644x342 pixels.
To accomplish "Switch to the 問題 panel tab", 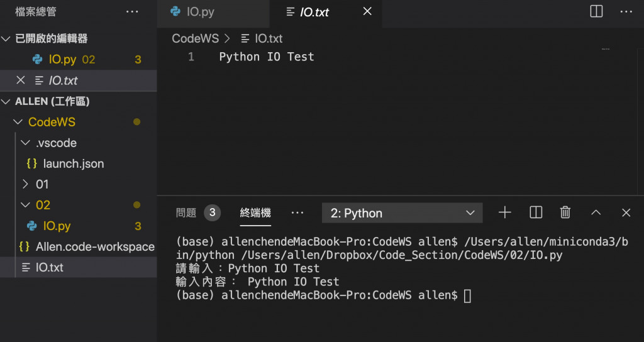I will (x=186, y=213).
